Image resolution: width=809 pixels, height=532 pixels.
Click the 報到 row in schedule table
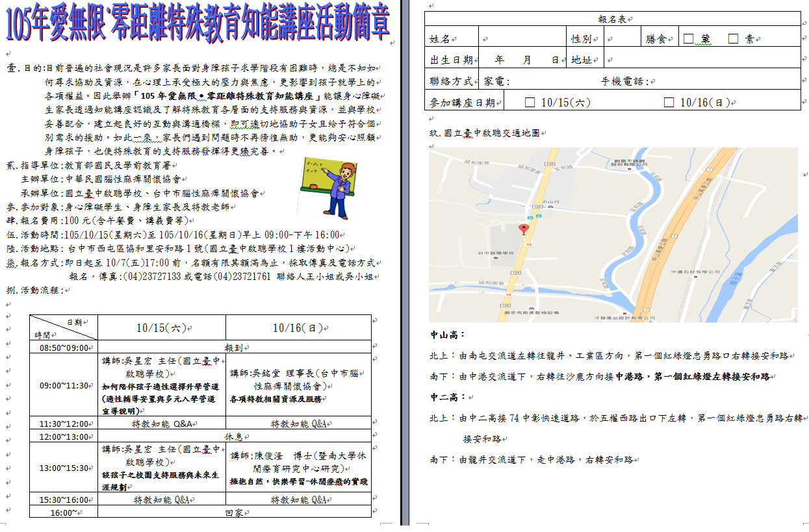pos(234,348)
